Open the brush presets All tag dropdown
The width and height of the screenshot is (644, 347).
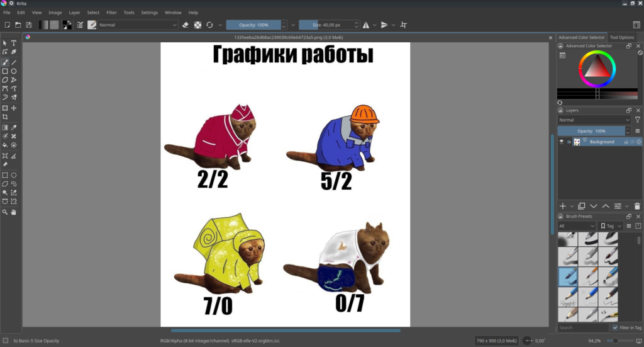click(577, 225)
